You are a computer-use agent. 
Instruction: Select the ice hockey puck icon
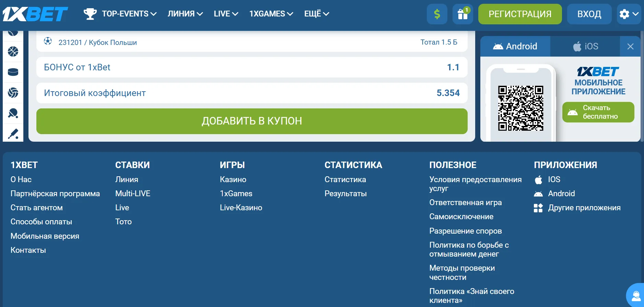(13, 72)
